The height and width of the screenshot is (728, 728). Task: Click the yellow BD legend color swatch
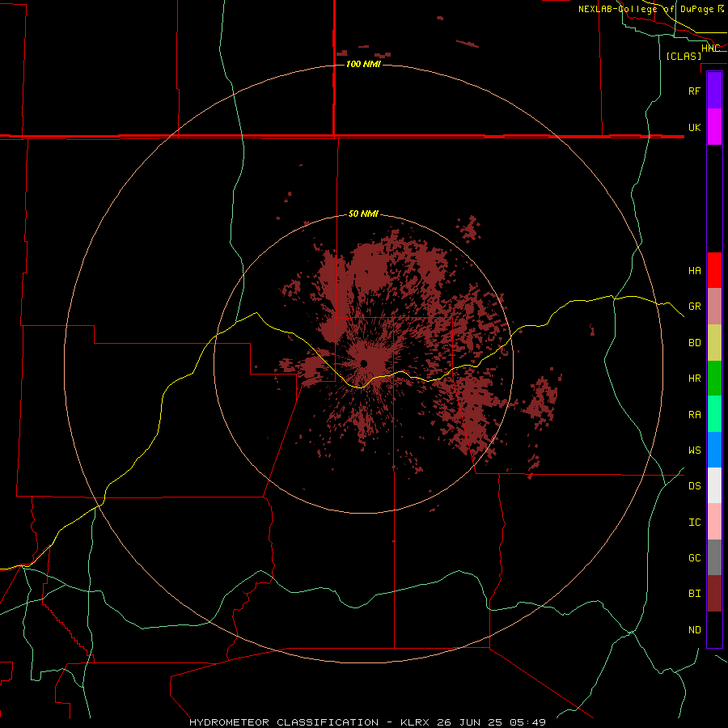pos(714,343)
